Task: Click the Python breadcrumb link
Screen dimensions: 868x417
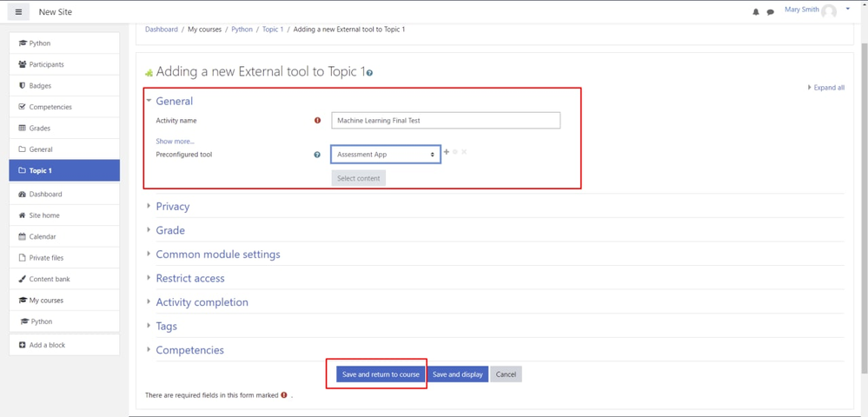Action: 242,30
